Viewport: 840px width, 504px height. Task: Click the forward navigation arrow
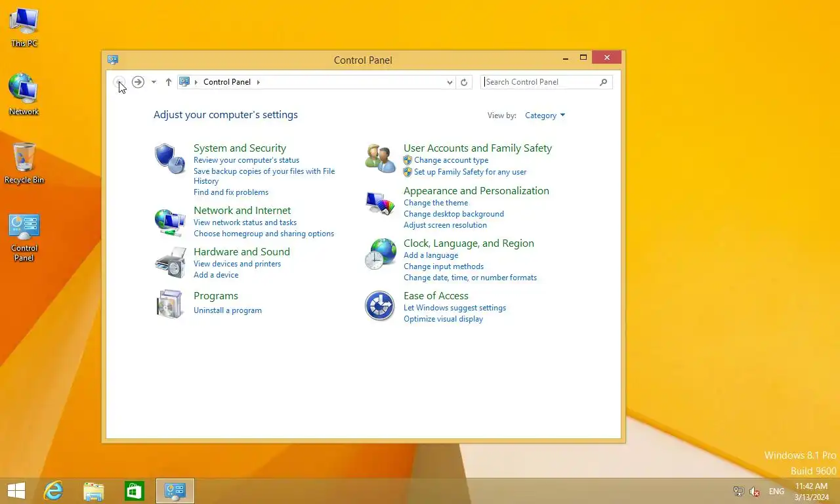pyautogui.click(x=138, y=82)
